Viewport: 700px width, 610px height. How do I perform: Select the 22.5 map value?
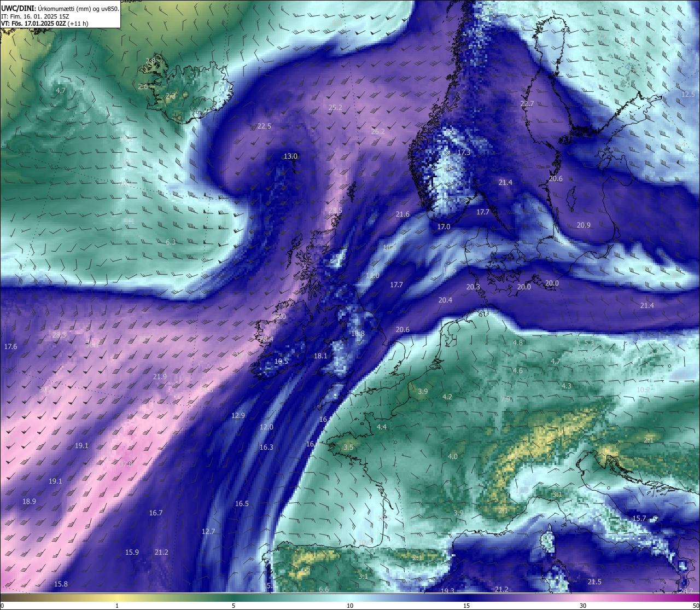(x=264, y=126)
